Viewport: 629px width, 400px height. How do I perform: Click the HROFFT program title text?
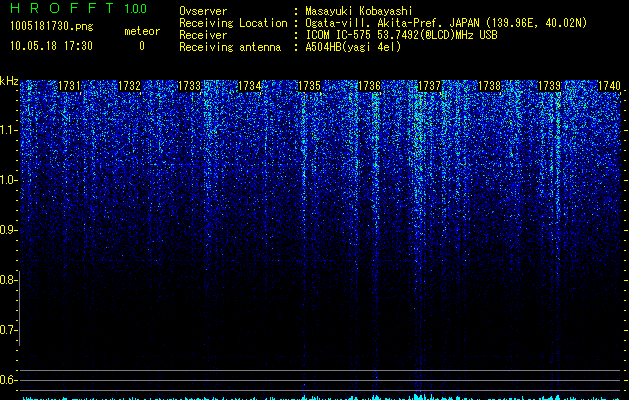click(x=62, y=8)
